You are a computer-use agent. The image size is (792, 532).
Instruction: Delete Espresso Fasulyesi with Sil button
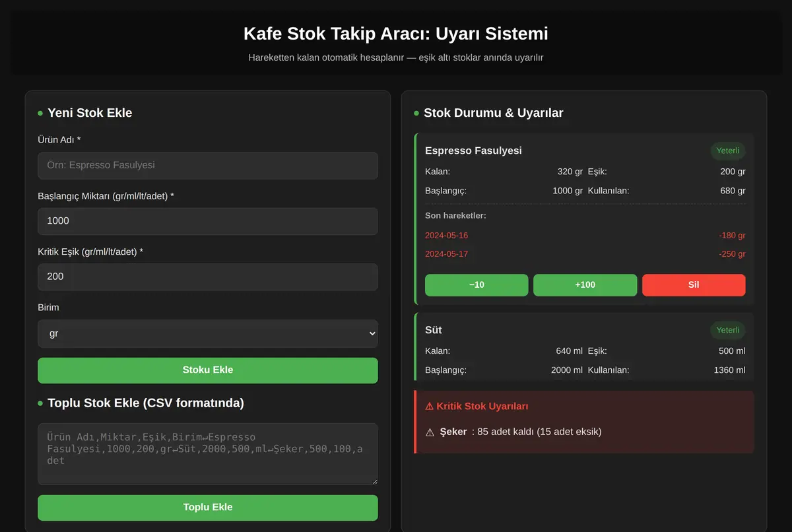point(694,285)
